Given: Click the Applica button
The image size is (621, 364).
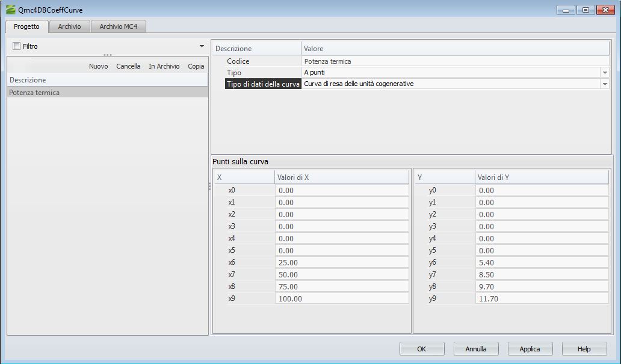Looking at the screenshot, I should tap(530, 349).
